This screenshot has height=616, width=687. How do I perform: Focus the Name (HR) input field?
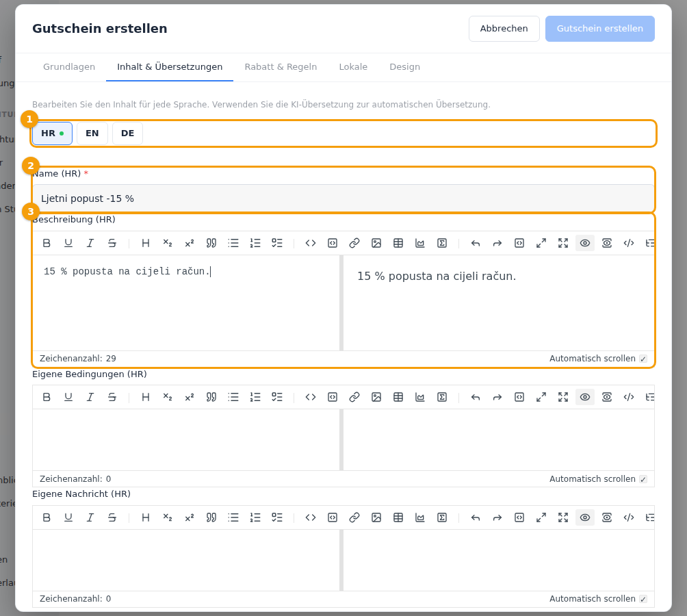tap(343, 199)
